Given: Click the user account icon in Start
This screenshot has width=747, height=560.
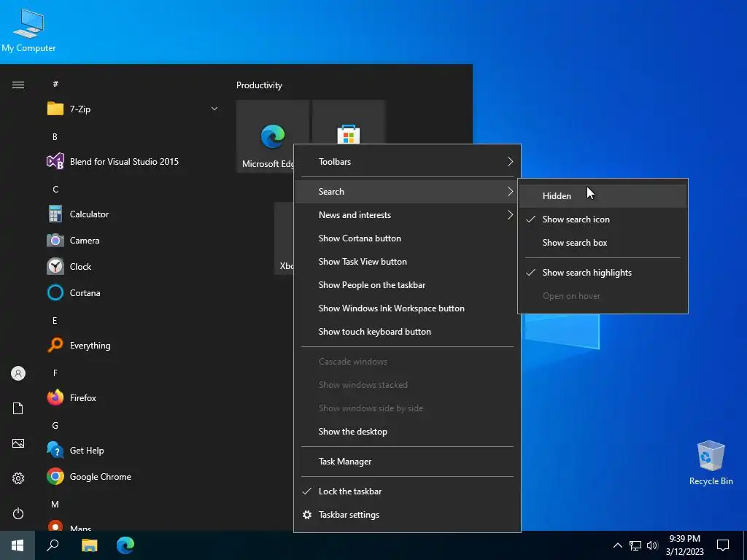Looking at the screenshot, I should click(18, 373).
